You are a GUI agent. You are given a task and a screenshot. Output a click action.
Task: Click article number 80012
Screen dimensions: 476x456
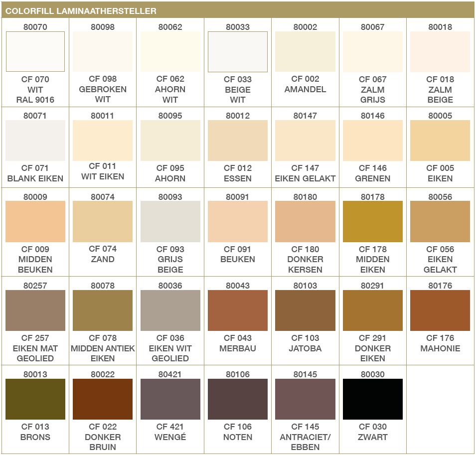[238, 116]
